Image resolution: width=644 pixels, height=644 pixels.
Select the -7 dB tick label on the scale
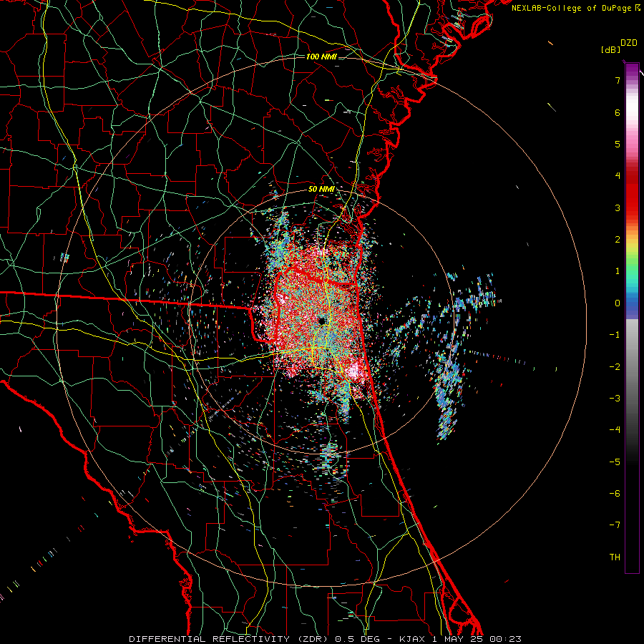tap(615, 525)
